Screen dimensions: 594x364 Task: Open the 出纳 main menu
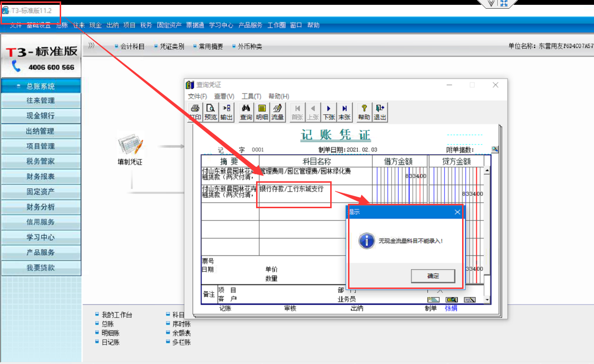113,25
